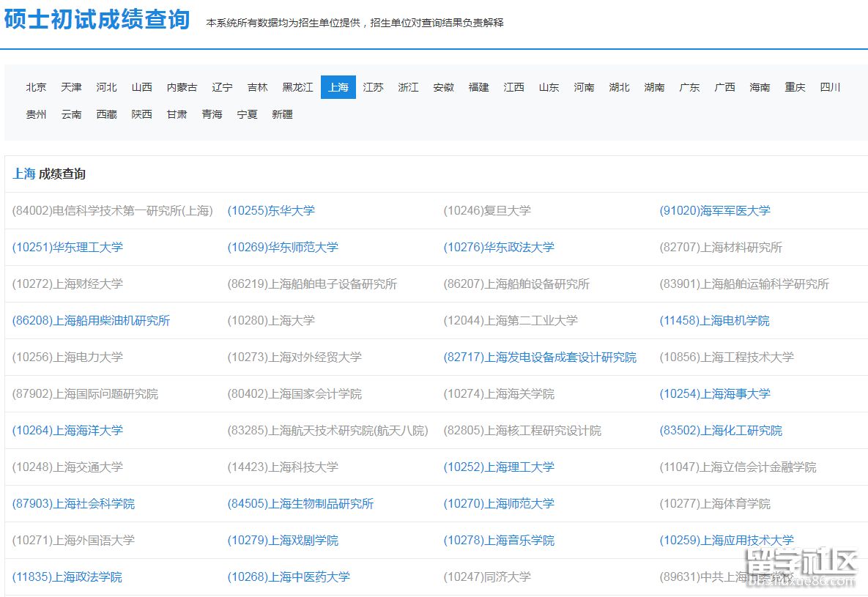Switch to the 广东 province tab
The height and width of the screenshot is (597, 868).
tap(689, 86)
